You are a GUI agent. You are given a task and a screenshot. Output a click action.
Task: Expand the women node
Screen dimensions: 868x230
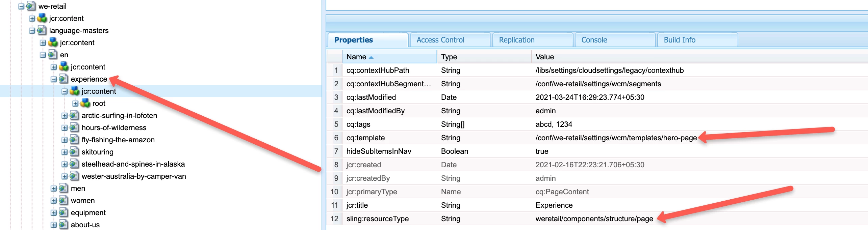tap(54, 201)
